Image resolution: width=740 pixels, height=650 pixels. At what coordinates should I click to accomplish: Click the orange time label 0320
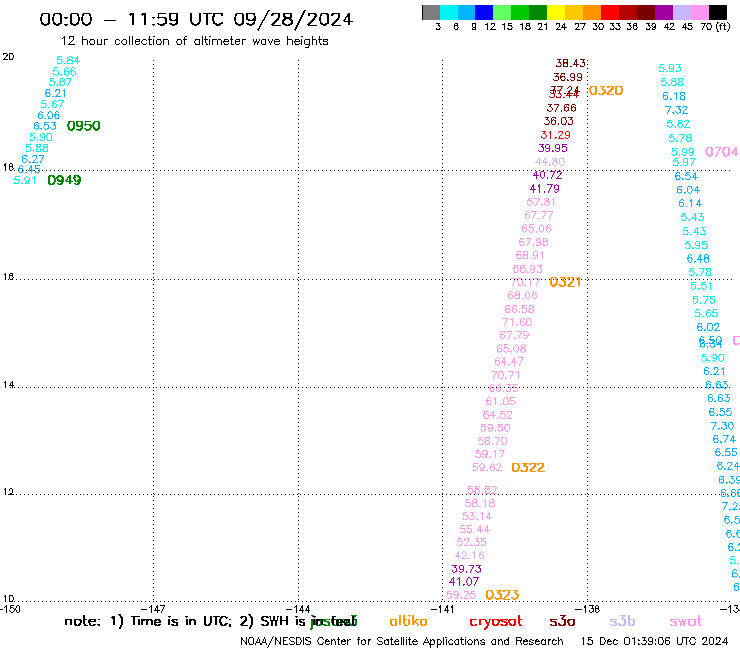coord(606,91)
